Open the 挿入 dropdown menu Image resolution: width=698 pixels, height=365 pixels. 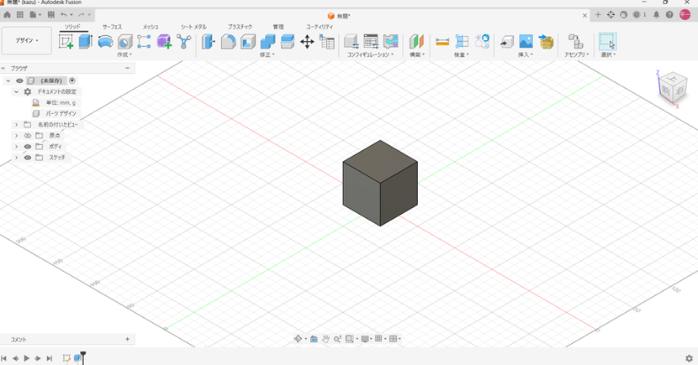pos(525,54)
